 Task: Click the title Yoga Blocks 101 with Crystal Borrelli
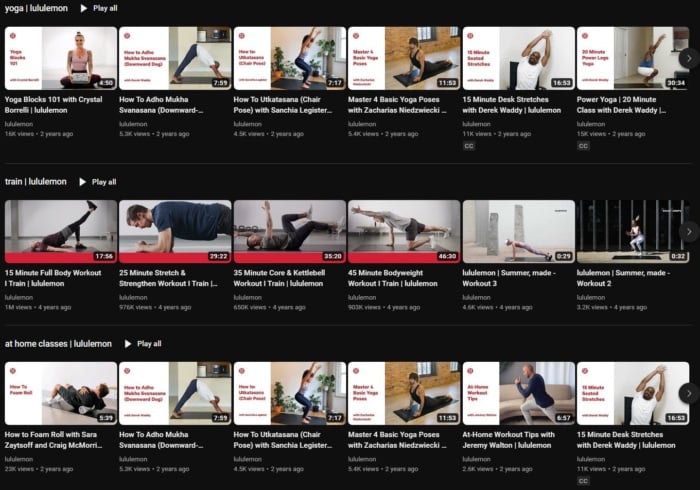54,105
